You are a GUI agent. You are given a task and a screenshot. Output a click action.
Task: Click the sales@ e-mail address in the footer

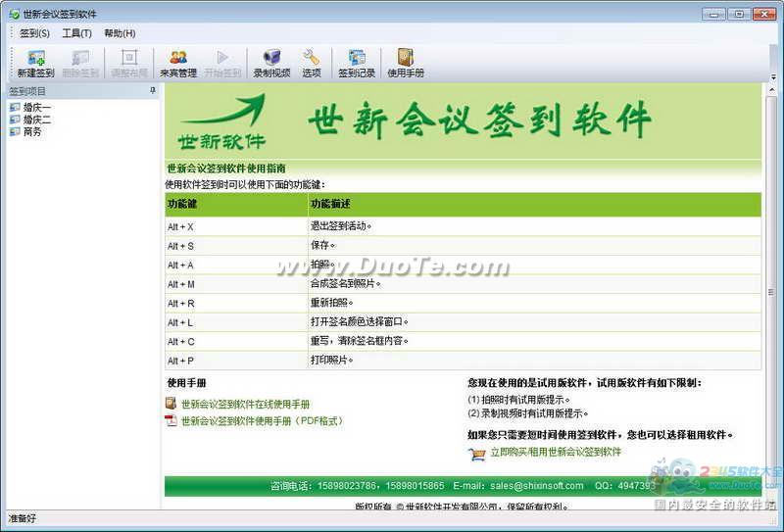click(x=536, y=486)
